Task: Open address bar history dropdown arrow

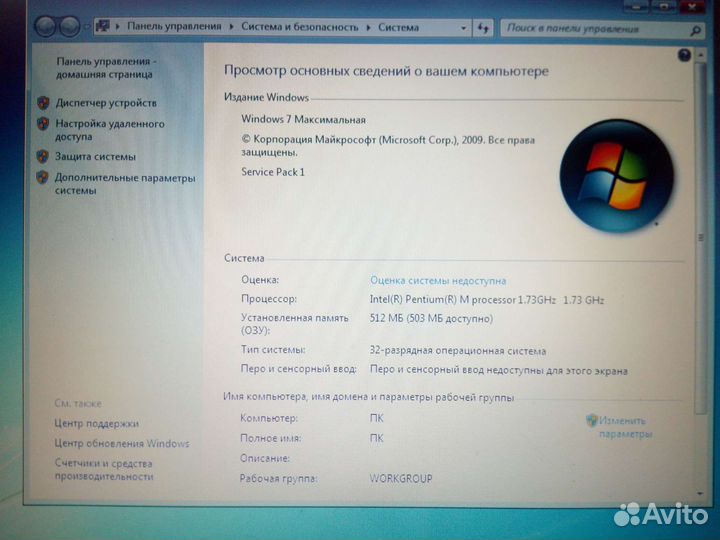Action: coord(463,28)
